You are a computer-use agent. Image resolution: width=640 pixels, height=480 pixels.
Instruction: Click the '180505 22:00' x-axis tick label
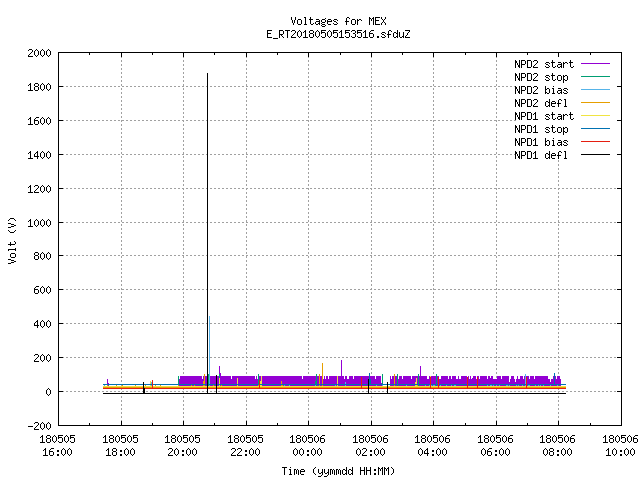click(x=245, y=446)
